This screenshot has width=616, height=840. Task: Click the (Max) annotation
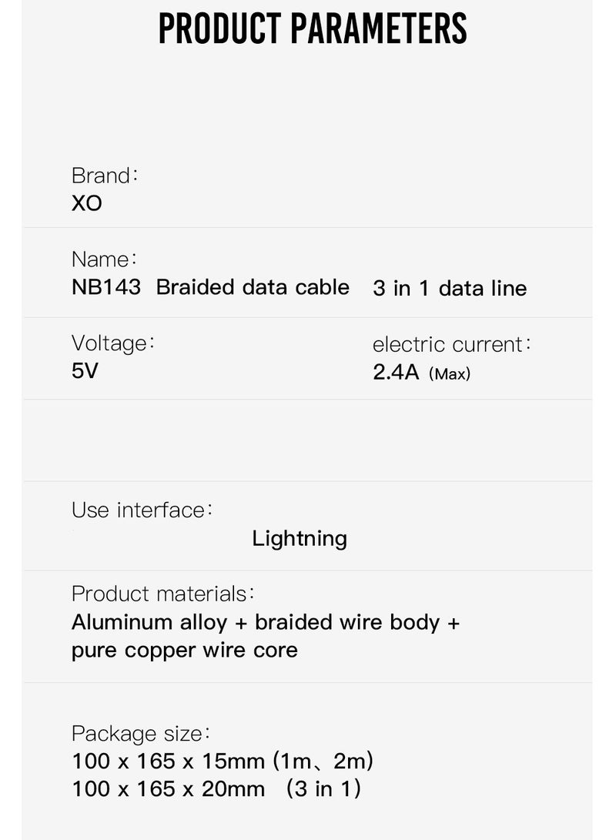click(450, 373)
